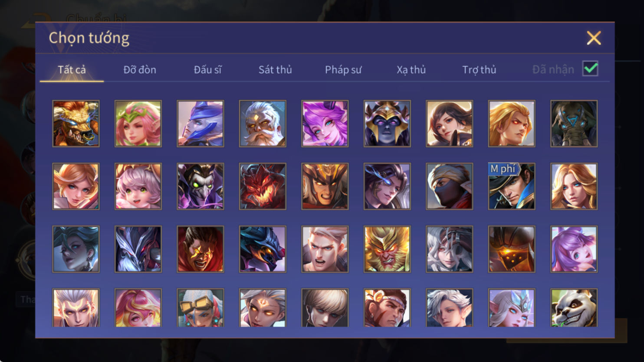
Task: Select the red lava demon hero
Action: point(263,186)
